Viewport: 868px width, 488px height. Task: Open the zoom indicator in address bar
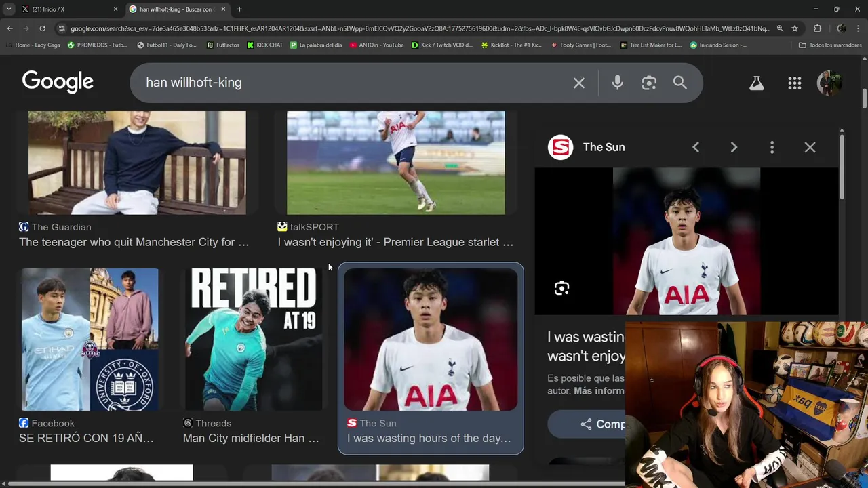point(780,28)
